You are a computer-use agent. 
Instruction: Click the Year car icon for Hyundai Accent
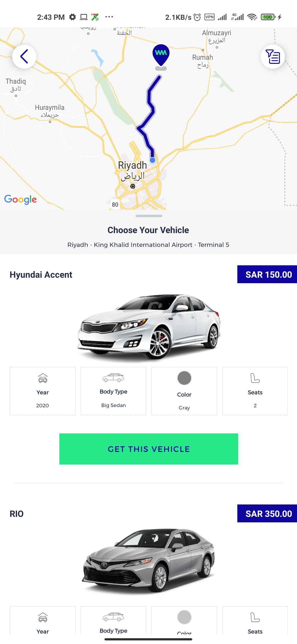tap(43, 378)
